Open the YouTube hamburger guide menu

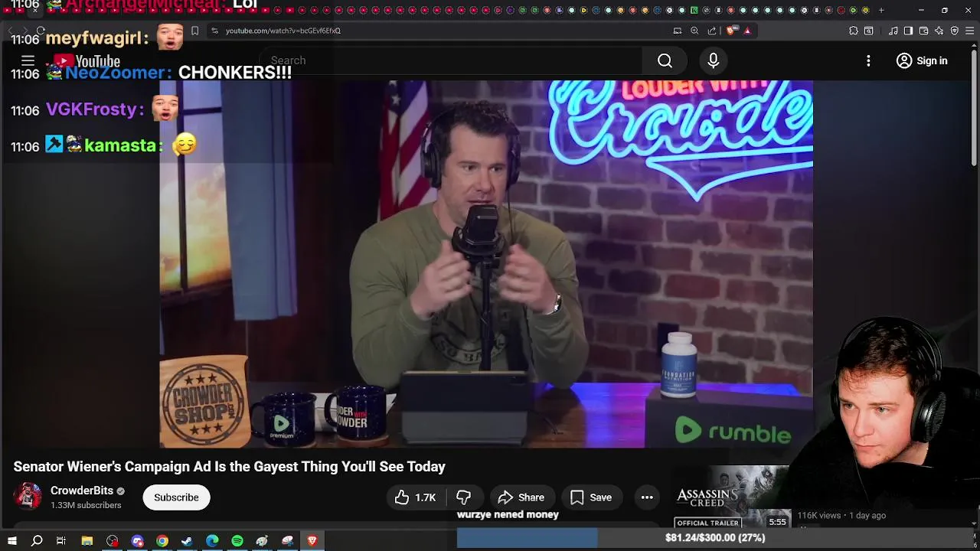(28, 60)
